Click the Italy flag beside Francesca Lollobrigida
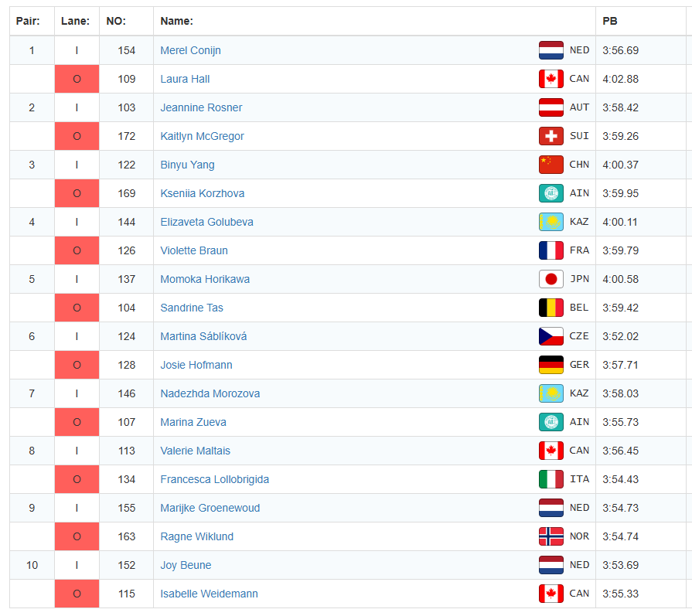This screenshot has height=616, width=692. click(551, 479)
